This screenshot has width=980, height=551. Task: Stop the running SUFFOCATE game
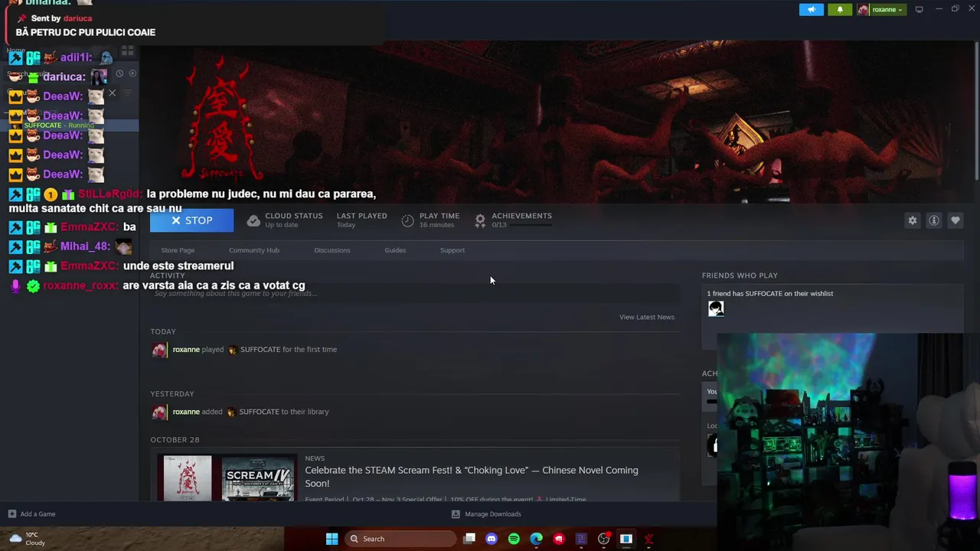191,220
